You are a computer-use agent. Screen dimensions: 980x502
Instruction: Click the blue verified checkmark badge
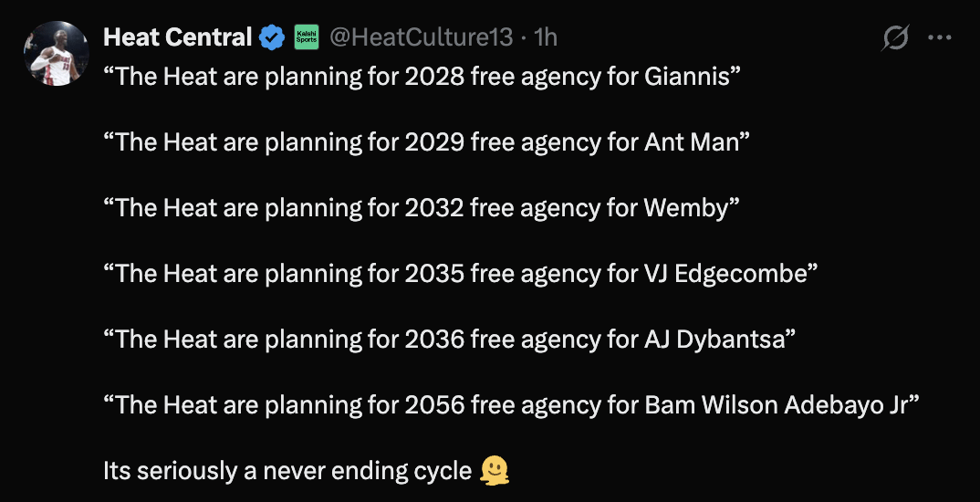click(272, 37)
